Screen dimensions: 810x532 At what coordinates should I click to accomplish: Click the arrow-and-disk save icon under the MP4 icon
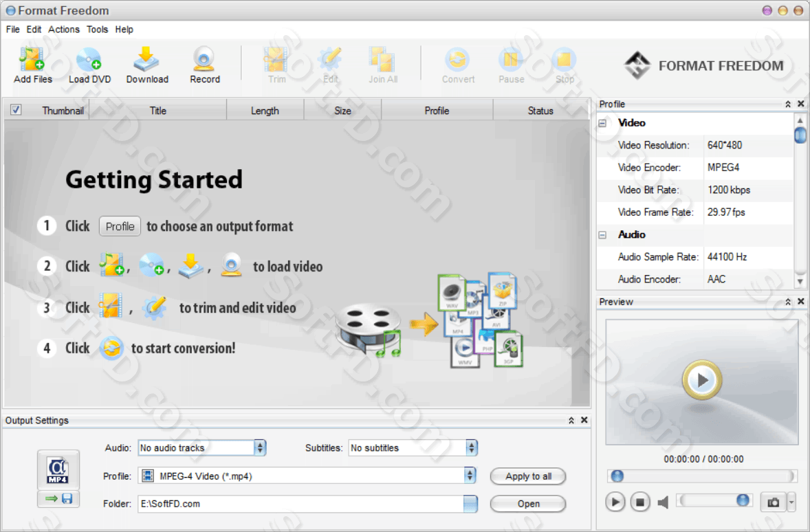(58, 498)
